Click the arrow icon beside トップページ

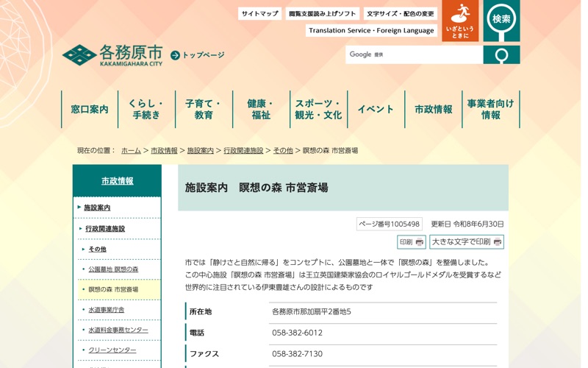click(x=175, y=55)
